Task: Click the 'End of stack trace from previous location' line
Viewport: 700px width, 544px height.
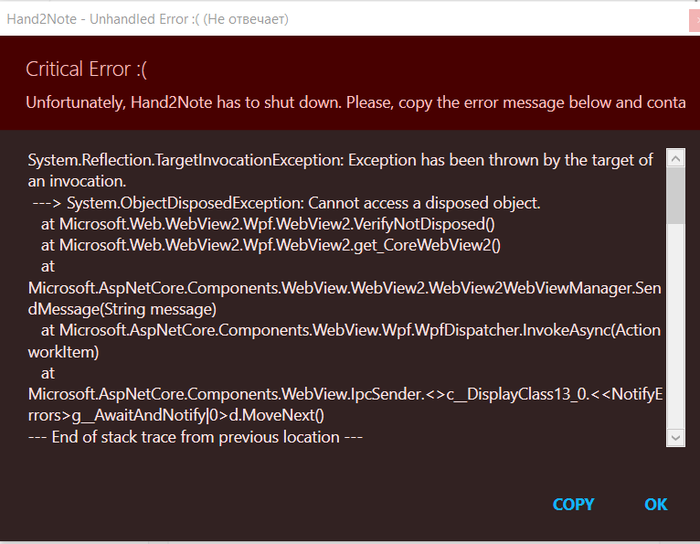Action: [195, 437]
